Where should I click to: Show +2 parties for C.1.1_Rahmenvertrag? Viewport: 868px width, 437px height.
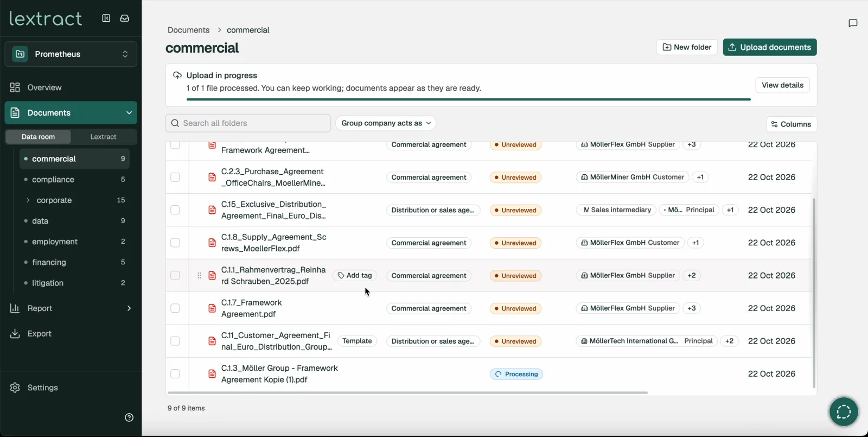[x=692, y=276]
